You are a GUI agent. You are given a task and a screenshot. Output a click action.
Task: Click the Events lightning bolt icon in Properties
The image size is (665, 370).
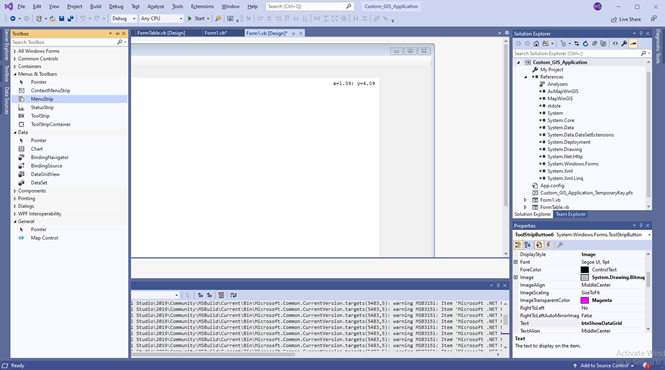point(548,245)
